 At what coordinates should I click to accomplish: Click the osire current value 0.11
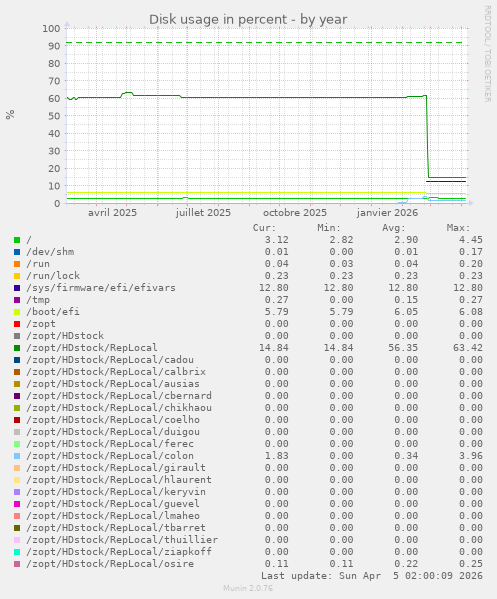point(277,563)
